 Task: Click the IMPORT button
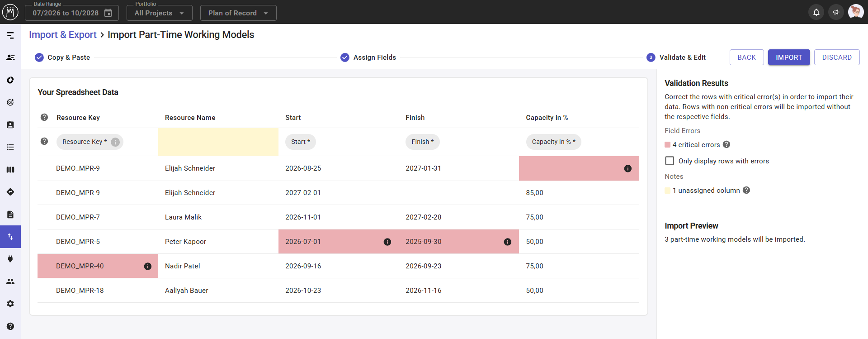click(789, 57)
